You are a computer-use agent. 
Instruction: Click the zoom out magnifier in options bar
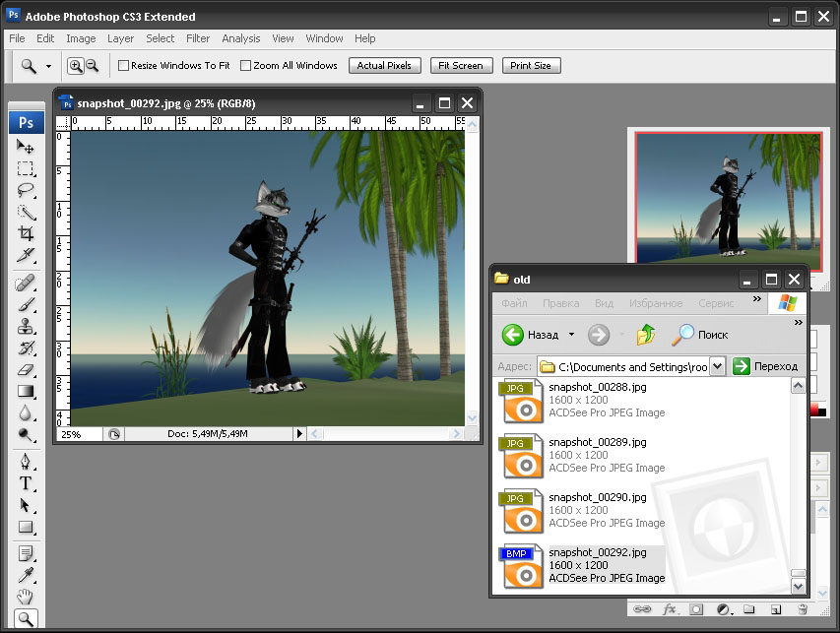(x=93, y=66)
